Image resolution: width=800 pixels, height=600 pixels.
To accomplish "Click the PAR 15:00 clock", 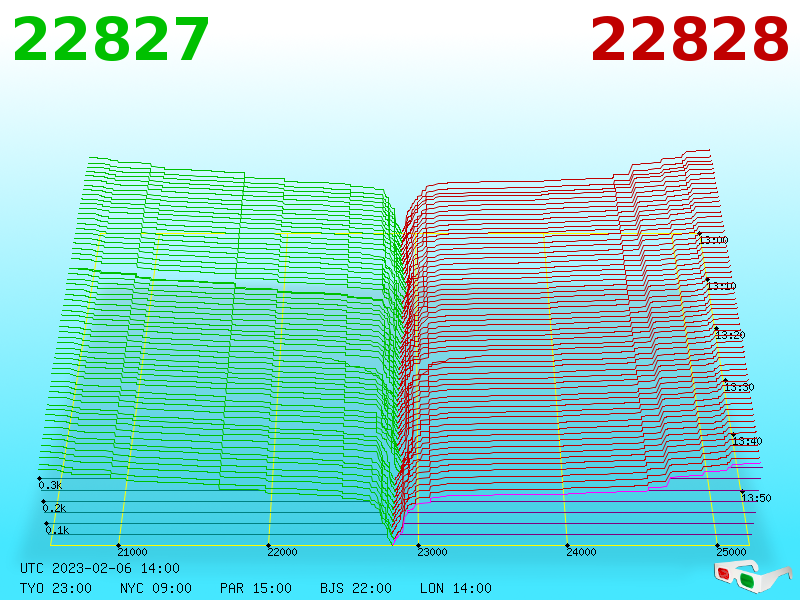I will (x=256, y=588).
